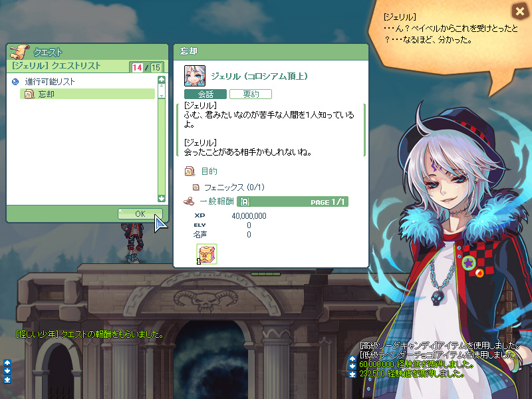
Task: Click the 低級ラベンダーチョコ item-used log line
Action: coord(440,355)
